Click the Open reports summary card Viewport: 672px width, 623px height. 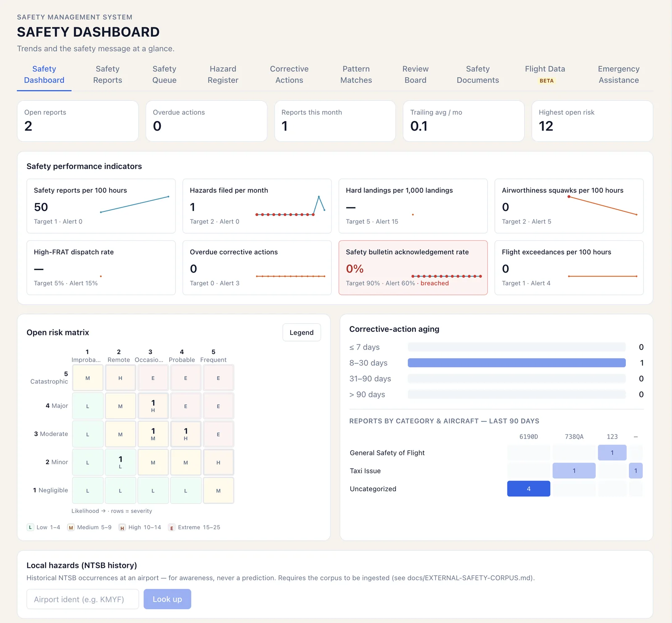[x=78, y=121]
